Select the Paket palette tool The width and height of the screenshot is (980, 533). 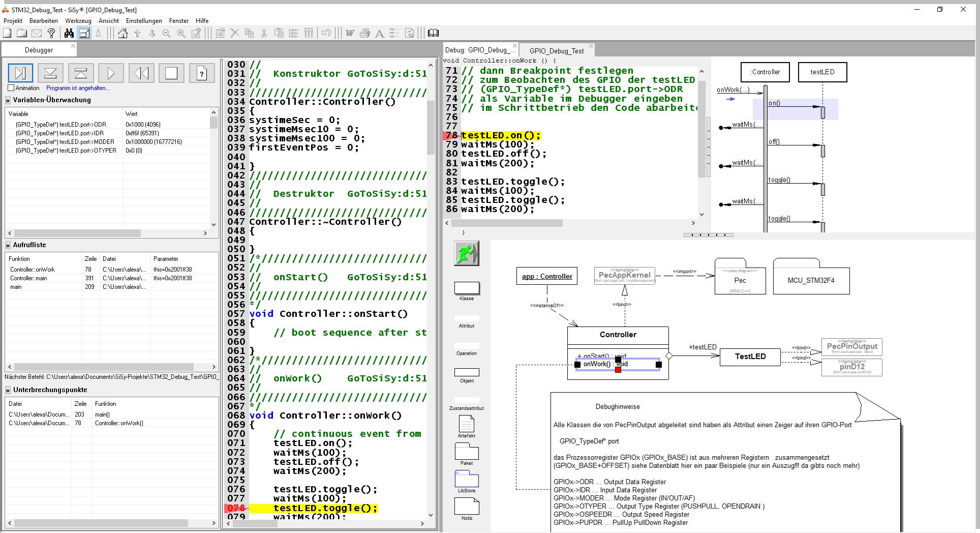coord(467,454)
